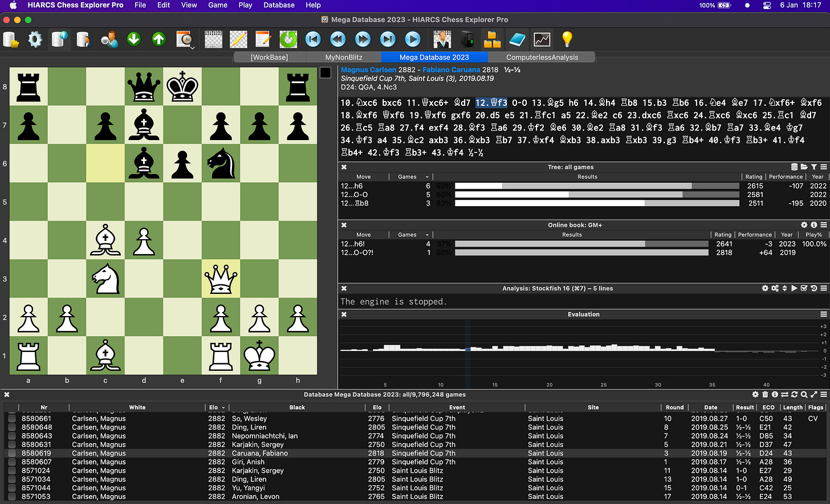Viewport: 830px width, 504px height.
Task: Click the human player portrait icon
Action: point(442,39)
